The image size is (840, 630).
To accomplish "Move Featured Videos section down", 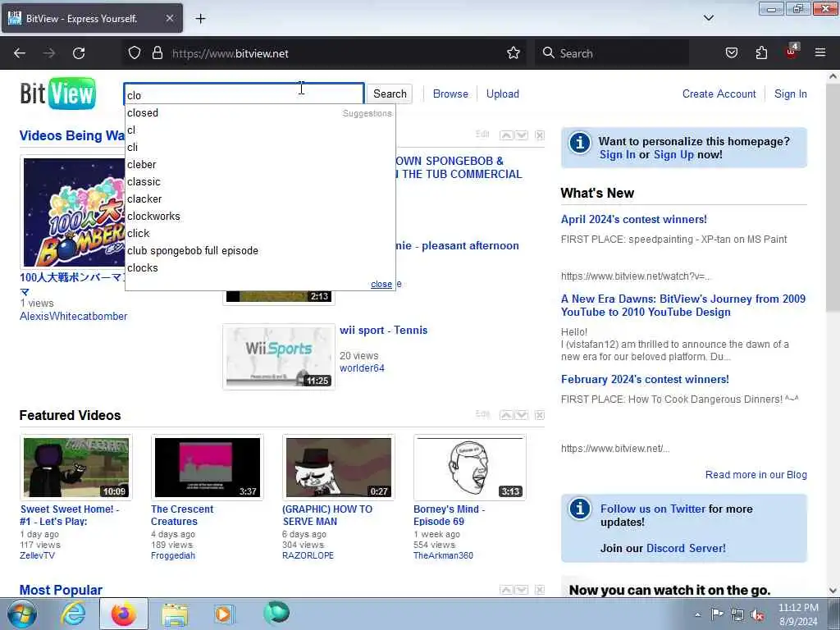I will pyautogui.click(x=521, y=415).
